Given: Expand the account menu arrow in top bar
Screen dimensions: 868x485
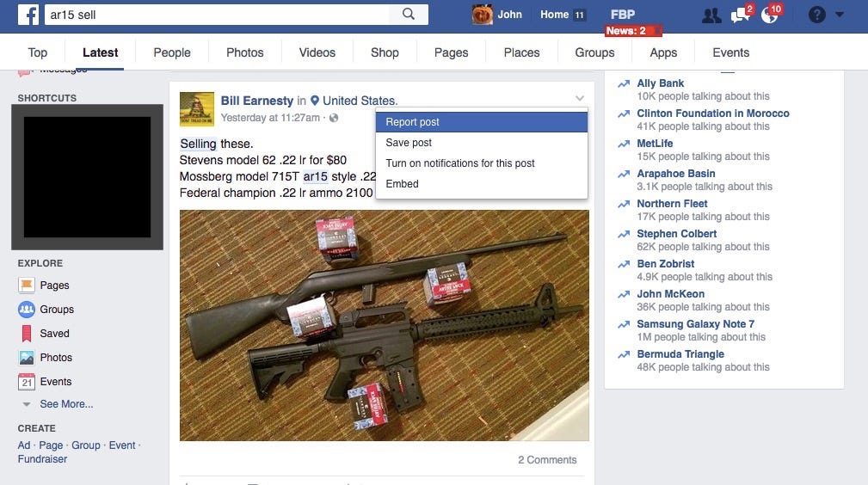Looking at the screenshot, I should point(840,15).
